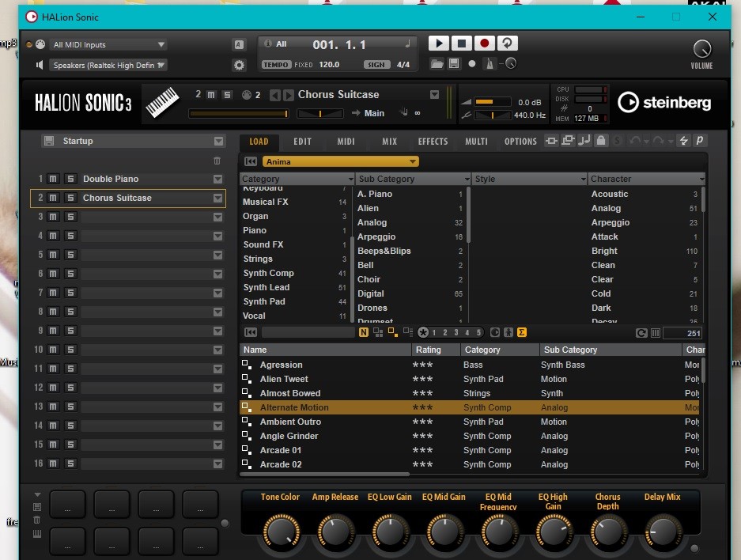The image size is (741, 560).
Task: Click the p icon in the toolbar
Action: click(x=699, y=140)
